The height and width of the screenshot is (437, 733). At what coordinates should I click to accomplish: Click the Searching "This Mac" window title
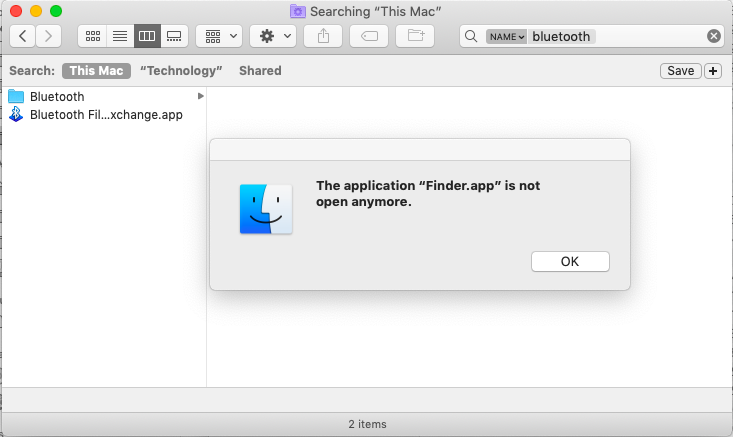point(375,11)
